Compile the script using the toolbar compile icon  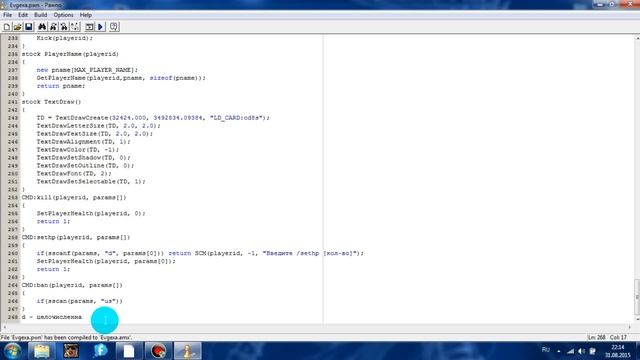click(89, 27)
